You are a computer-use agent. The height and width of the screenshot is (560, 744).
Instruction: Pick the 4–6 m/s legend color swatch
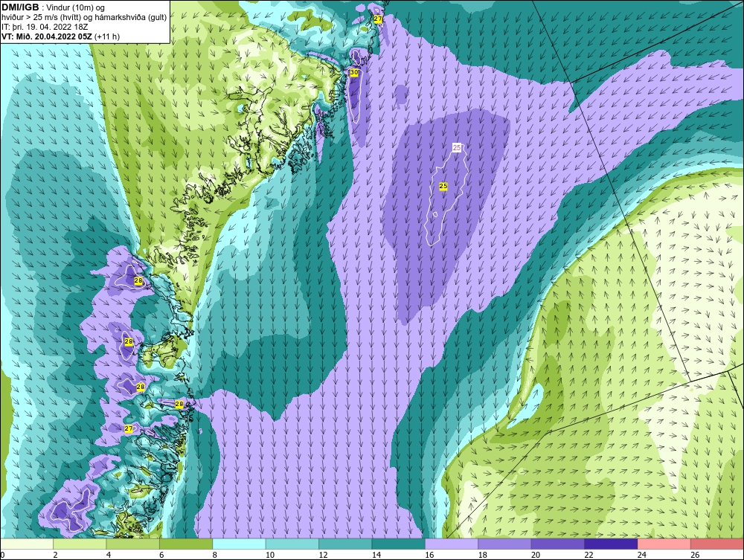coord(133,544)
